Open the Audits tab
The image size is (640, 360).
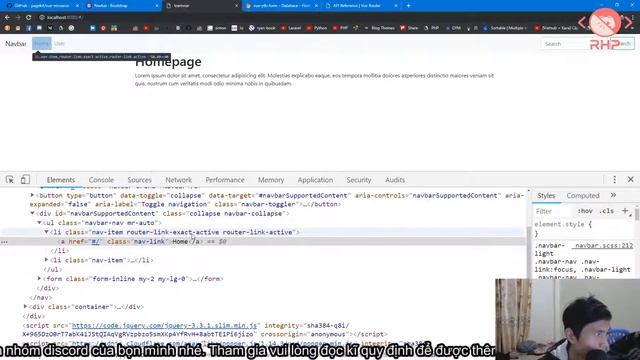[395, 180]
